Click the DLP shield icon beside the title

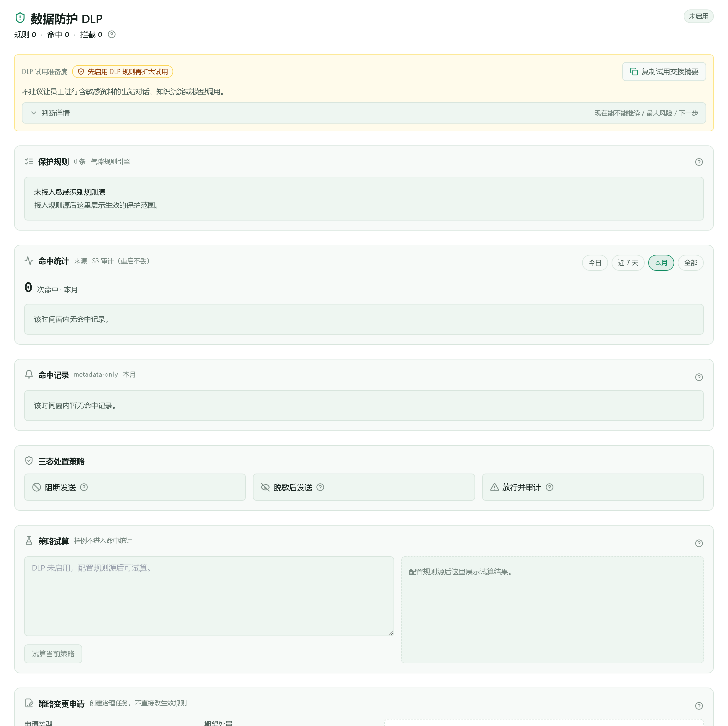pos(20,18)
